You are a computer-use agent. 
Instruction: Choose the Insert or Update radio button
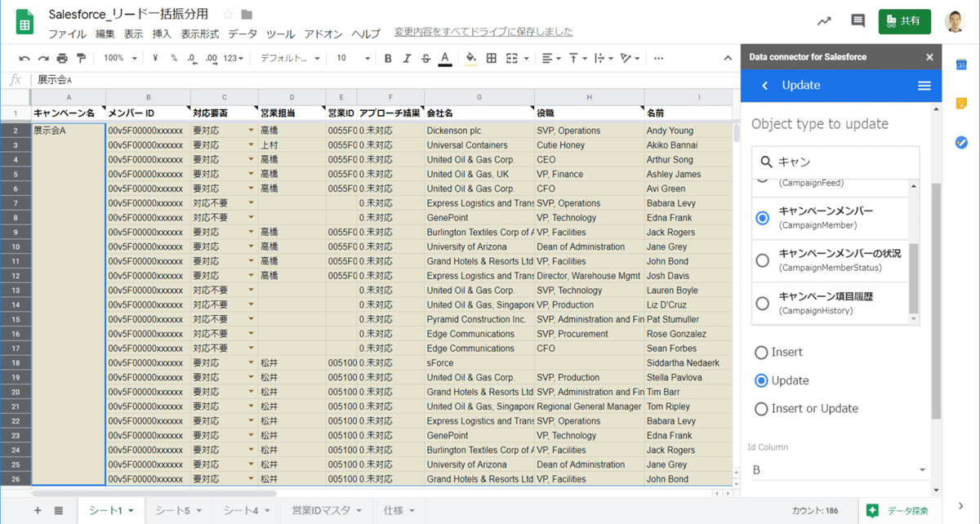(x=761, y=409)
